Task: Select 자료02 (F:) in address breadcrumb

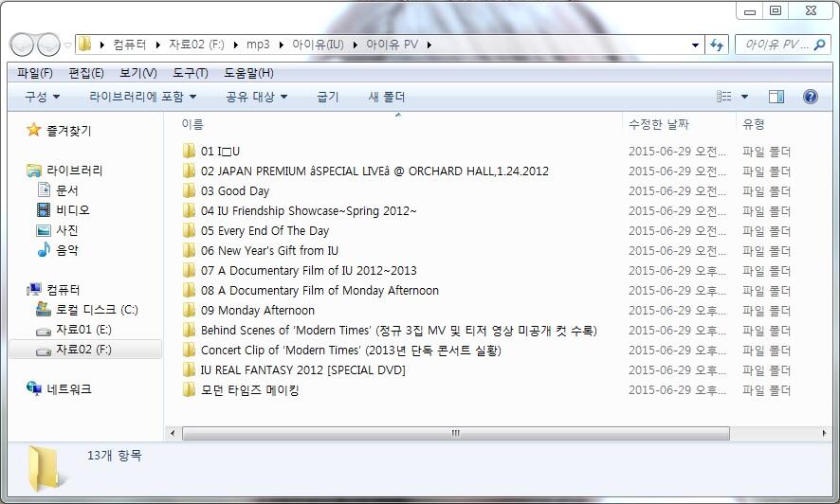Action: (x=196, y=45)
